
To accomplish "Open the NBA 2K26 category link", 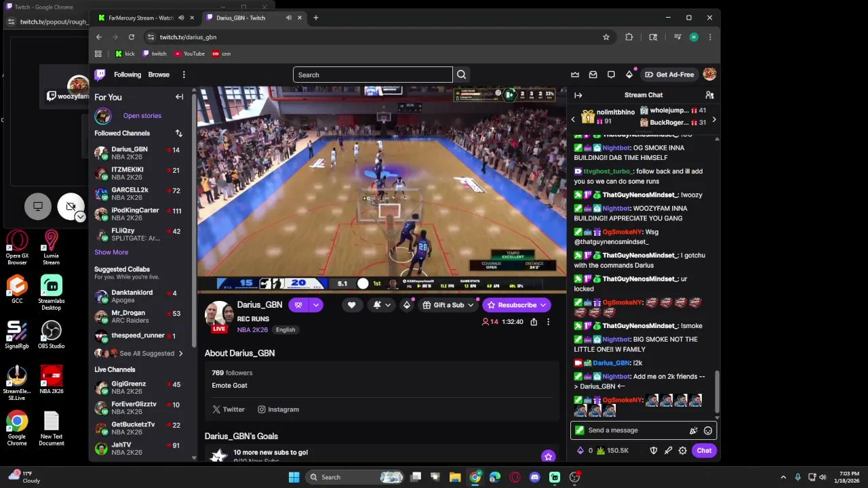I will click(252, 330).
